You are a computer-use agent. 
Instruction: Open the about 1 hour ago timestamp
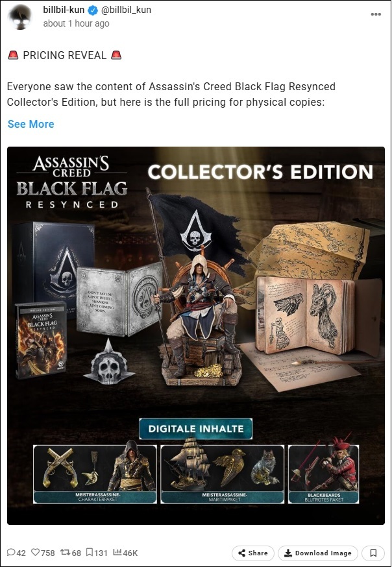(76, 23)
